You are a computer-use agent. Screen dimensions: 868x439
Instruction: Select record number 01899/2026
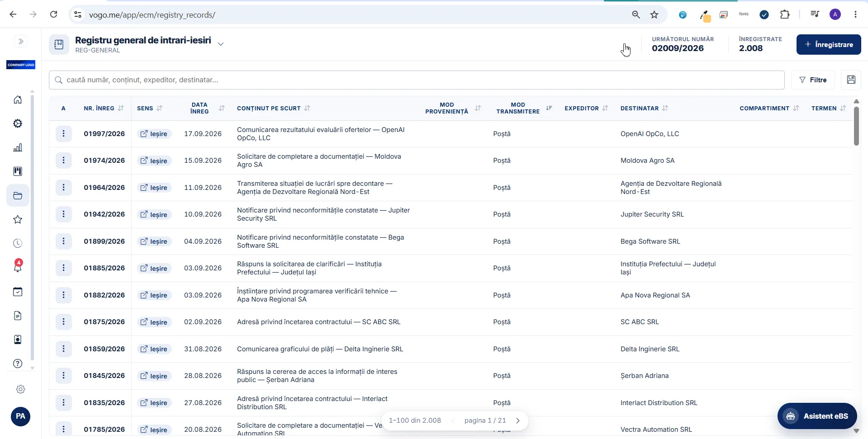[x=104, y=241]
